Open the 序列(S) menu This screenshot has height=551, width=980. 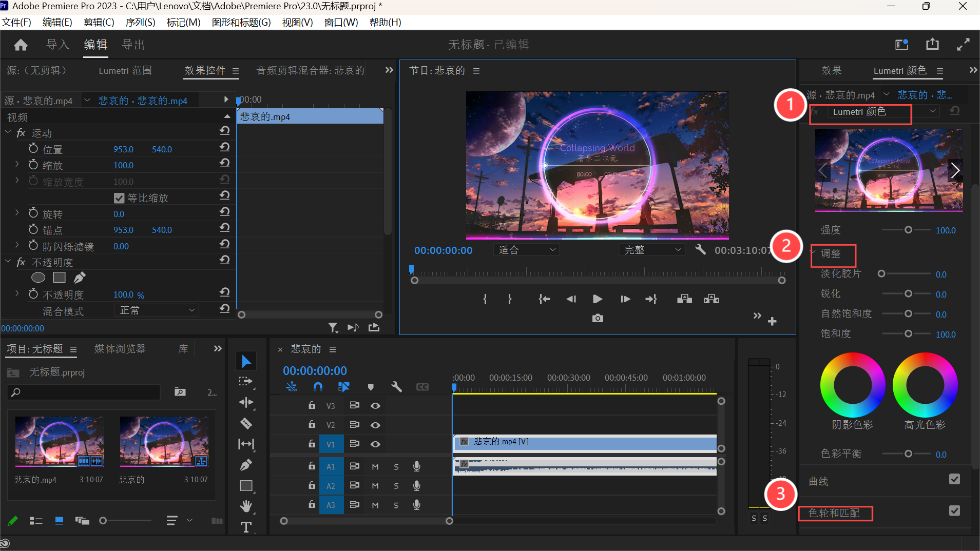140,22
